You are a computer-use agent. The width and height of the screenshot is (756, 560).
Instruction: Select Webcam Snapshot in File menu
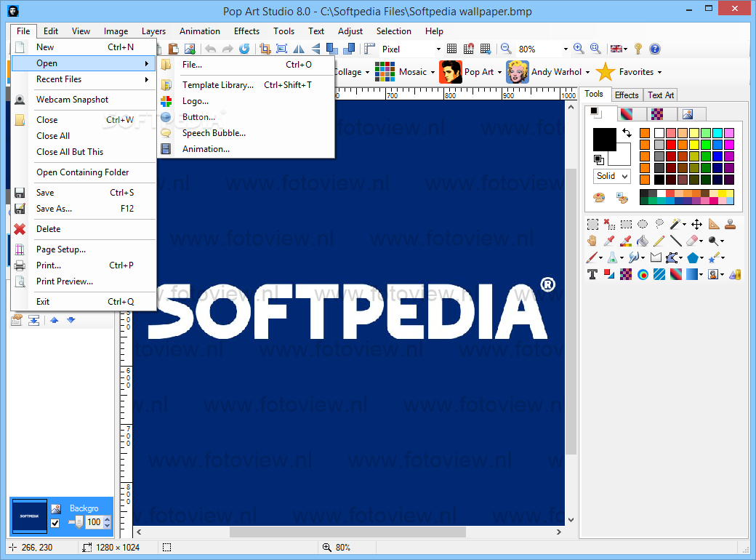(84, 100)
